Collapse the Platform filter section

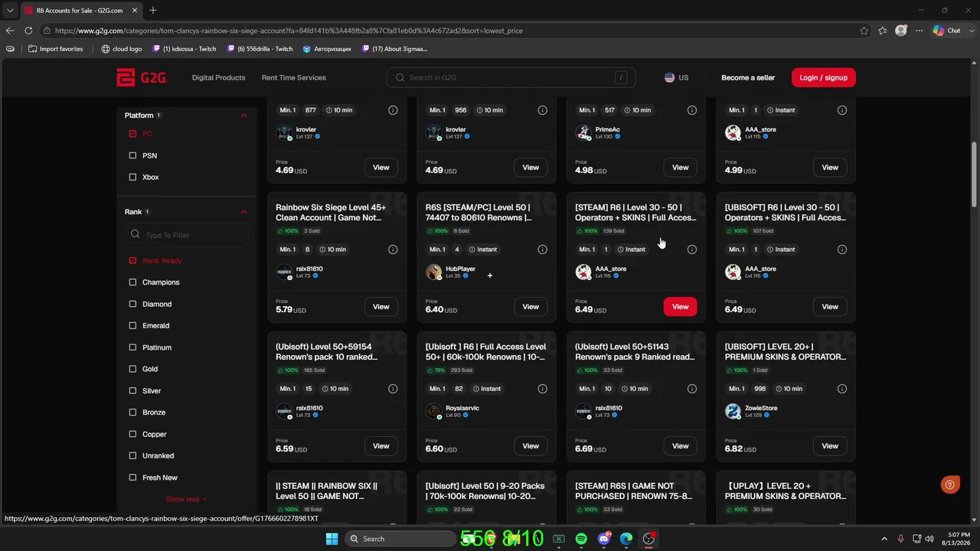tap(244, 116)
